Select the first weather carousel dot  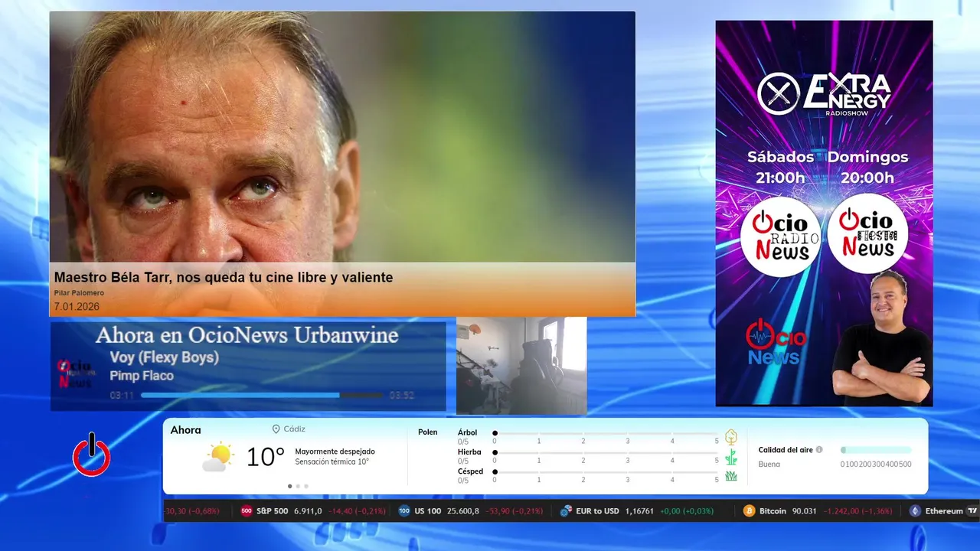[x=289, y=486]
